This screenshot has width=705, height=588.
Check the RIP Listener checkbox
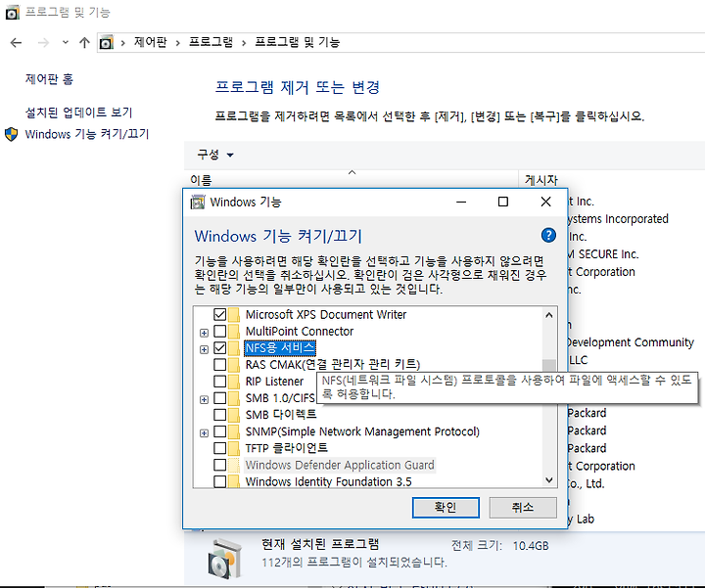220,382
